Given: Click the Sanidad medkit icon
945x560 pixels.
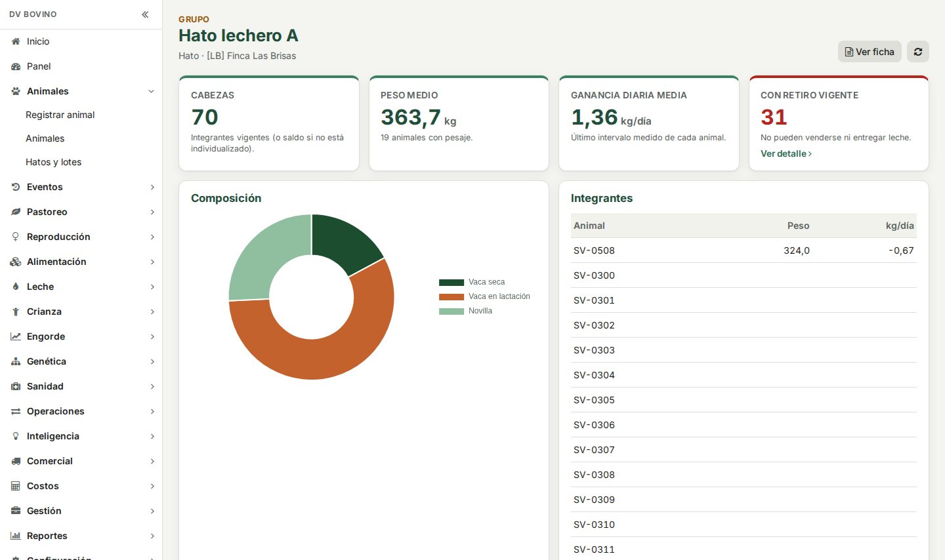Looking at the screenshot, I should (16, 386).
